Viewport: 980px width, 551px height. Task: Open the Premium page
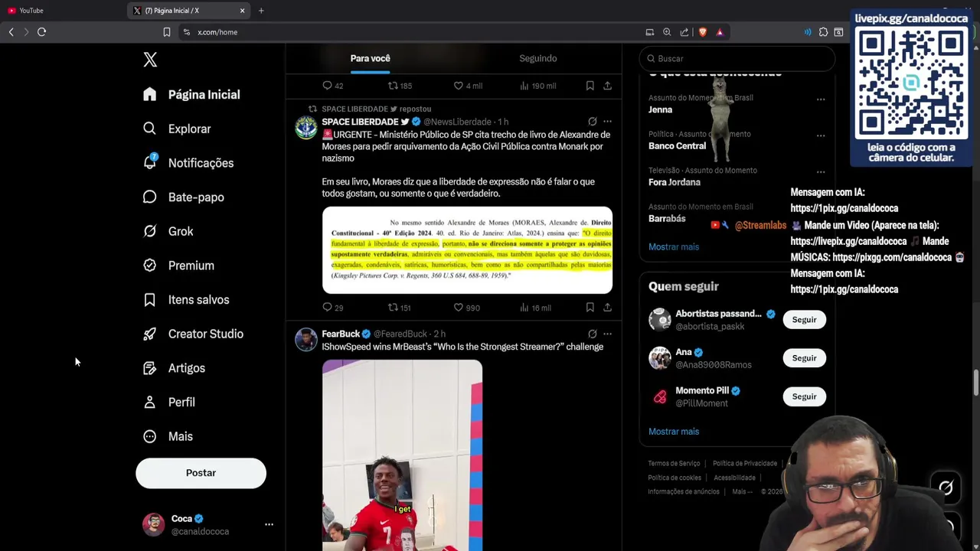[x=178, y=266]
